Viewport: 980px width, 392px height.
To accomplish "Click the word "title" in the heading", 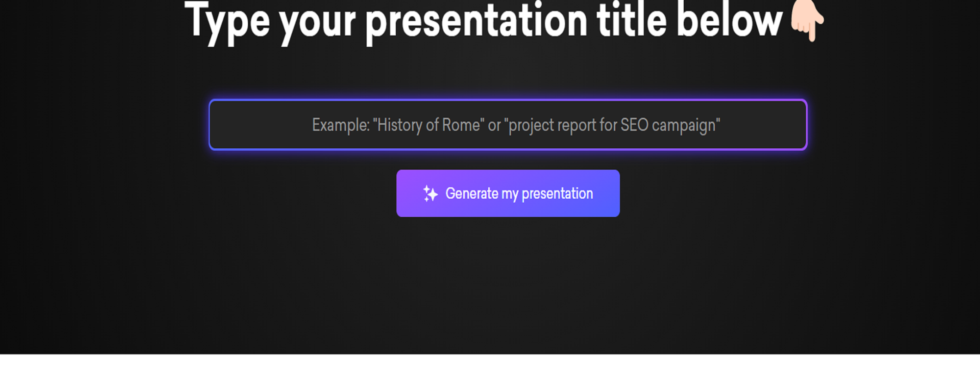I will (631, 21).
